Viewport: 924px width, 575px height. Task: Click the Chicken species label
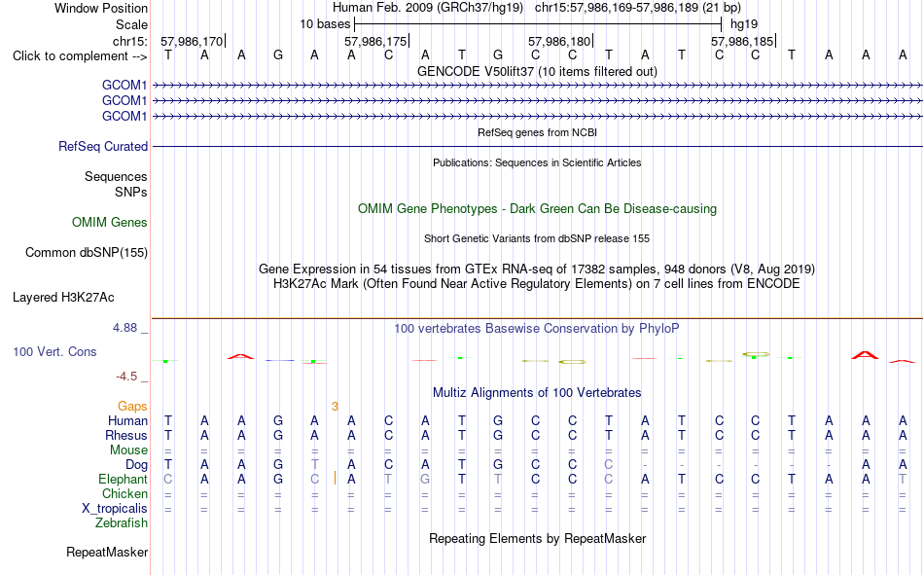tap(124, 493)
